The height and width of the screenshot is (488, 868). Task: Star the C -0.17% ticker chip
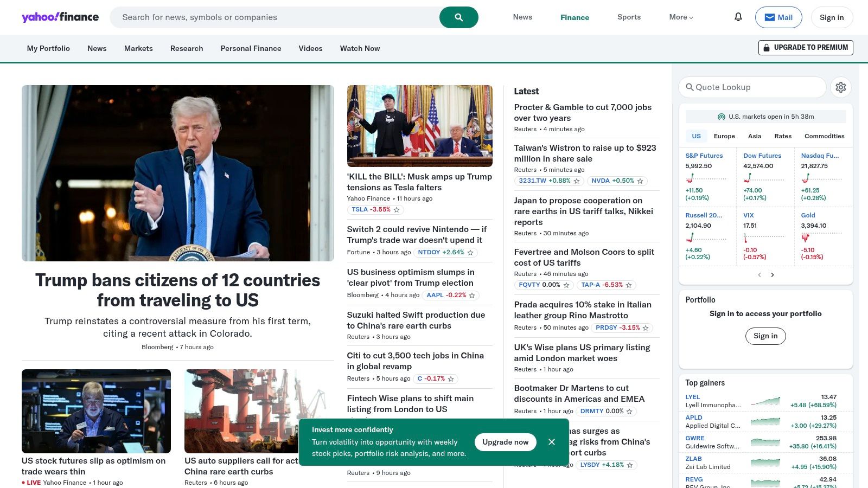tap(451, 379)
